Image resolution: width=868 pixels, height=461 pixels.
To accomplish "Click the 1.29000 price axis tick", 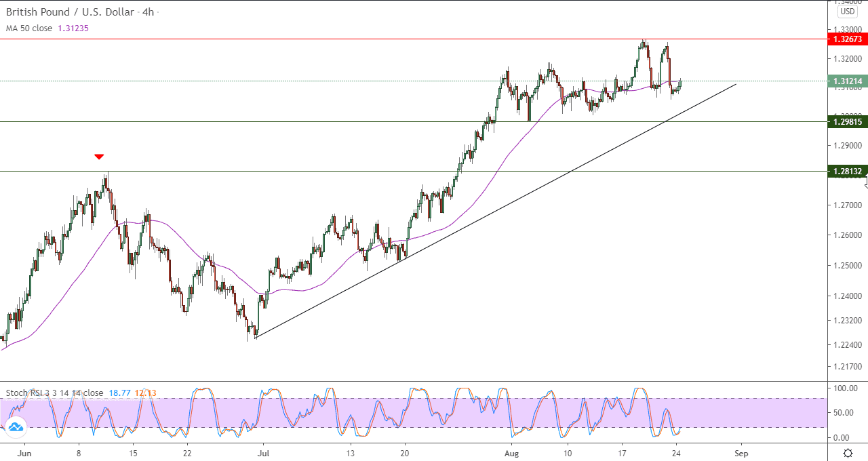I will click(x=848, y=145).
